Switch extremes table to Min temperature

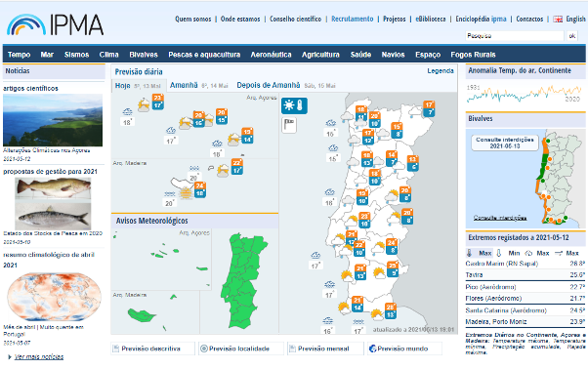tap(509, 253)
